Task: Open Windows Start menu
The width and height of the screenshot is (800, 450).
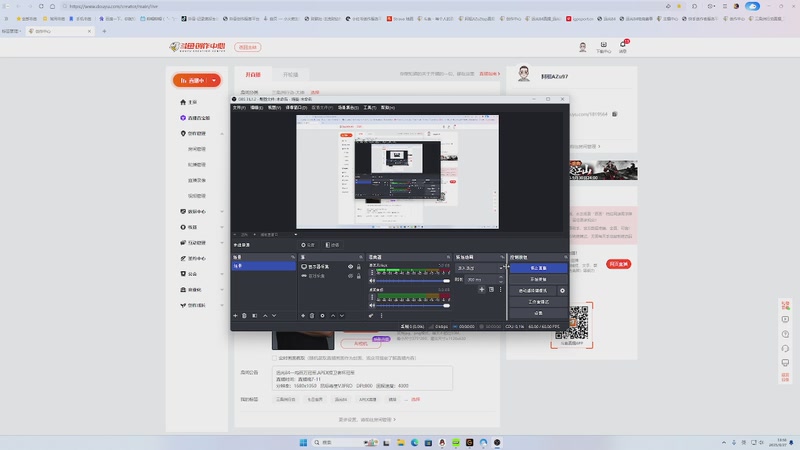Action: pyautogui.click(x=303, y=442)
